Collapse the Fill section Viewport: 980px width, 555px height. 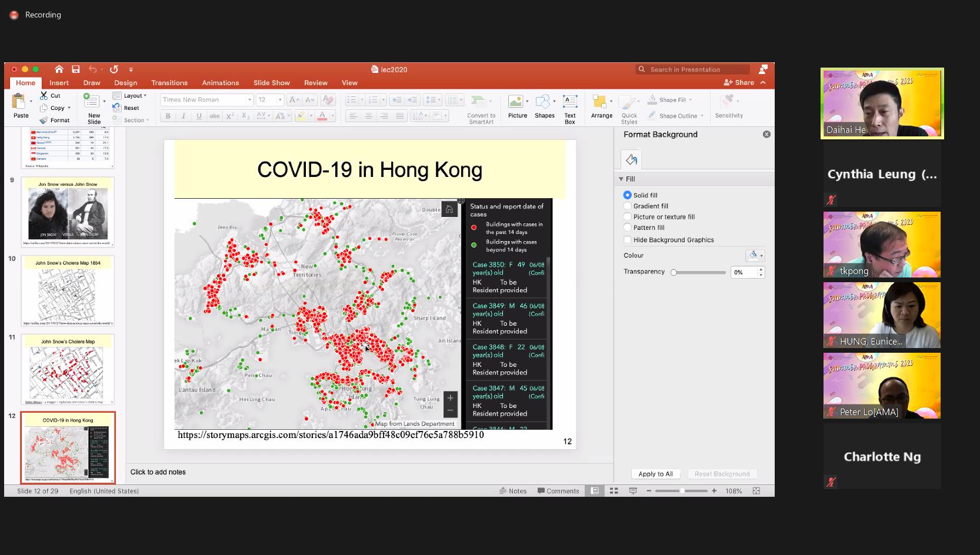(x=621, y=179)
